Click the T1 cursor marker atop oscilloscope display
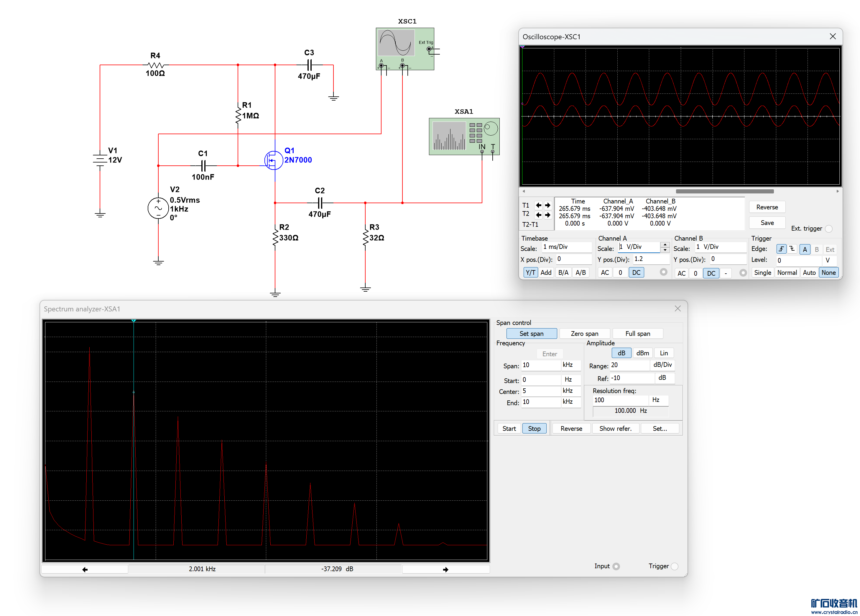 pyautogui.click(x=522, y=47)
